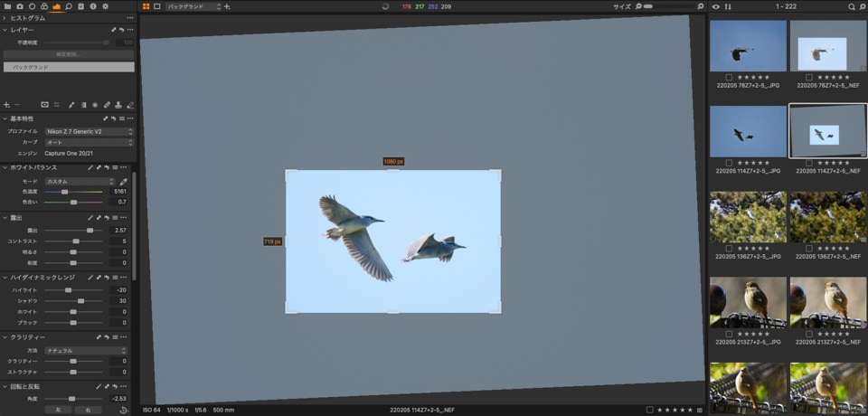Viewport: 868px width, 416px height.
Task: Tick checkbox under 220205 136Z7+2-5_.JPG thumbnail
Action: (729, 248)
